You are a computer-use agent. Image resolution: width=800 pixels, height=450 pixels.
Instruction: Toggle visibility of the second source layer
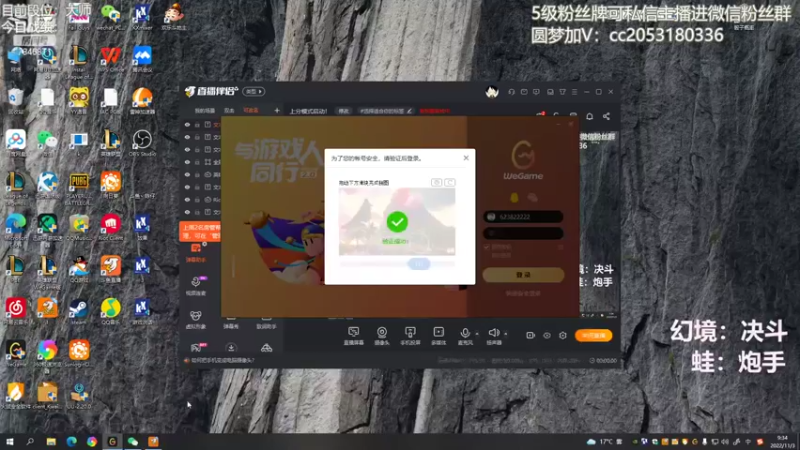(187, 137)
